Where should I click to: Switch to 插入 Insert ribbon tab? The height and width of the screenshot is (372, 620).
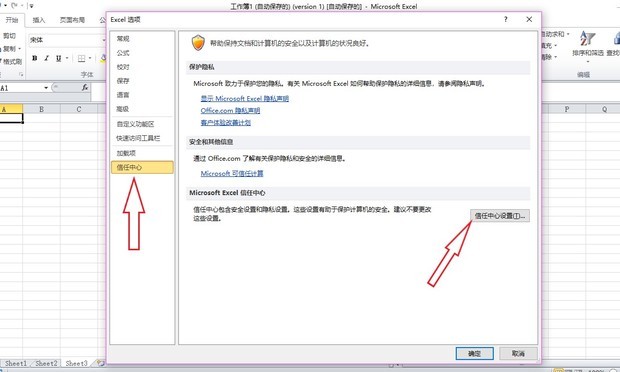coord(39,20)
